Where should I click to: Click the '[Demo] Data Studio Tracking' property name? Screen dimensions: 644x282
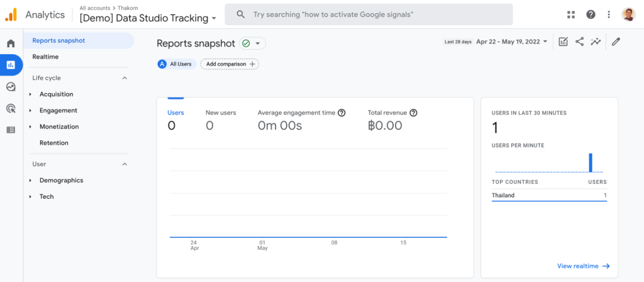tap(144, 18)
